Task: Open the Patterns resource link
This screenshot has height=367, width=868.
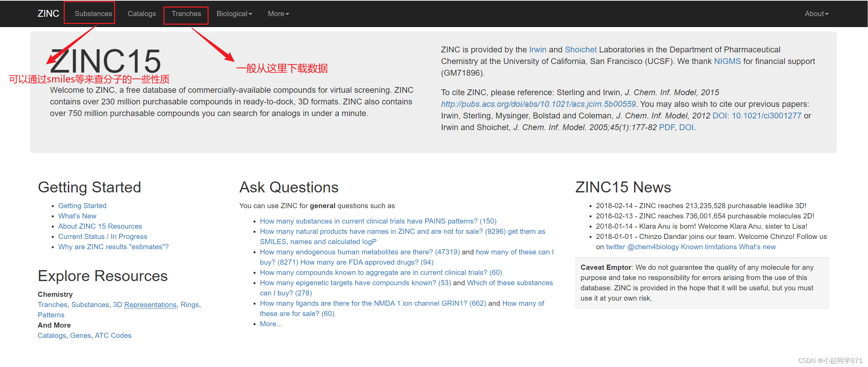Action: tap(51, 315)
